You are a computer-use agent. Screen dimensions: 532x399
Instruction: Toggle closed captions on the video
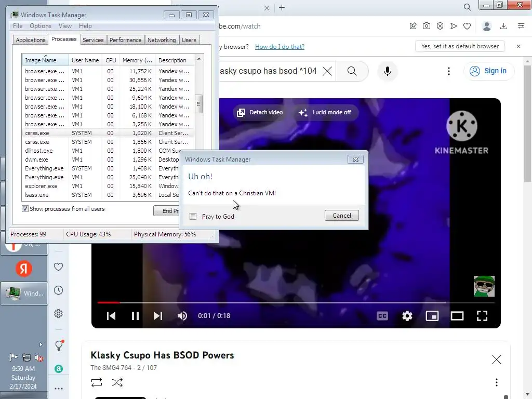pyautogui.click(x=382, y=316)
